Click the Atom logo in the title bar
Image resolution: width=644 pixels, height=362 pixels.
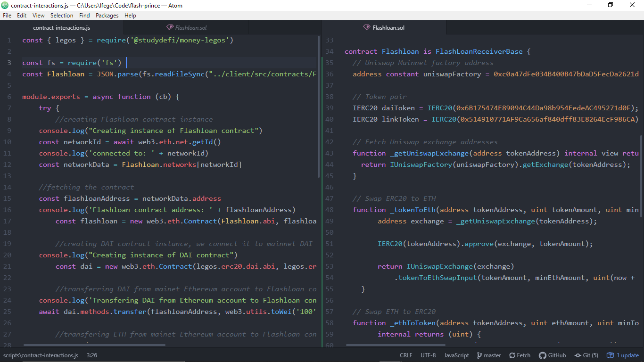click(x=6, y=5)
